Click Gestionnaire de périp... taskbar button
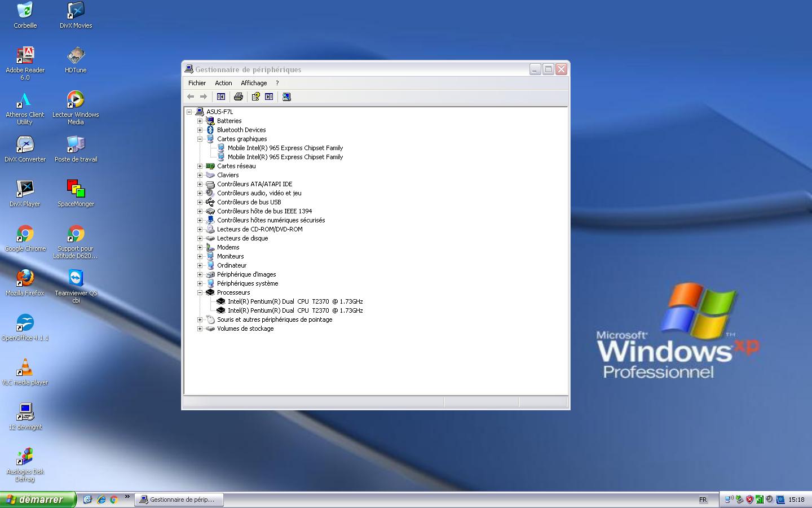Image resolution: width=812 pixels, height=508 pixels. tap(178, 500)
